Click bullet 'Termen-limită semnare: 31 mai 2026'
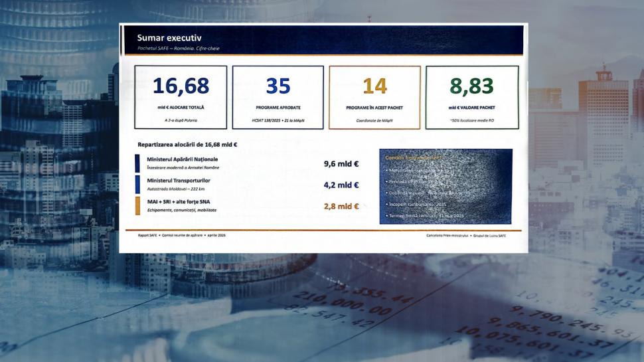644x362 pixels. 425,216
